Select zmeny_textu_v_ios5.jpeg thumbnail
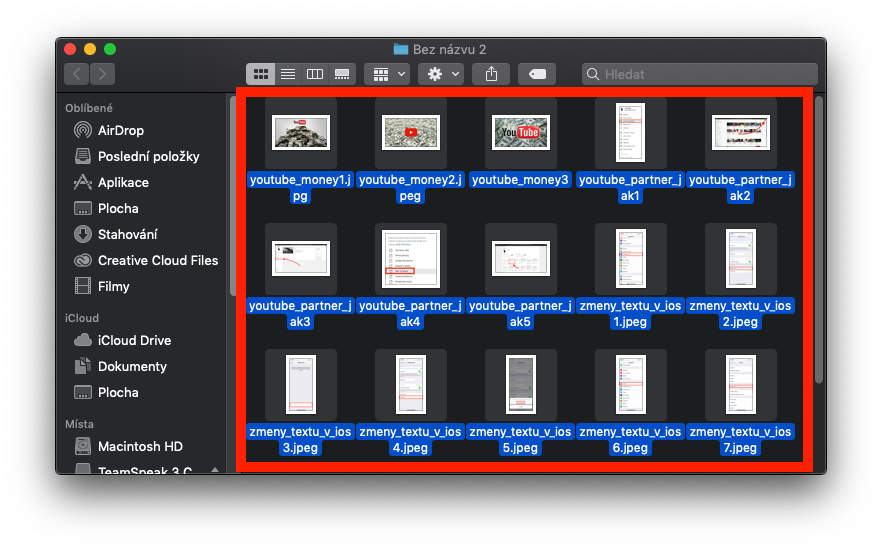 click(521, 385)
